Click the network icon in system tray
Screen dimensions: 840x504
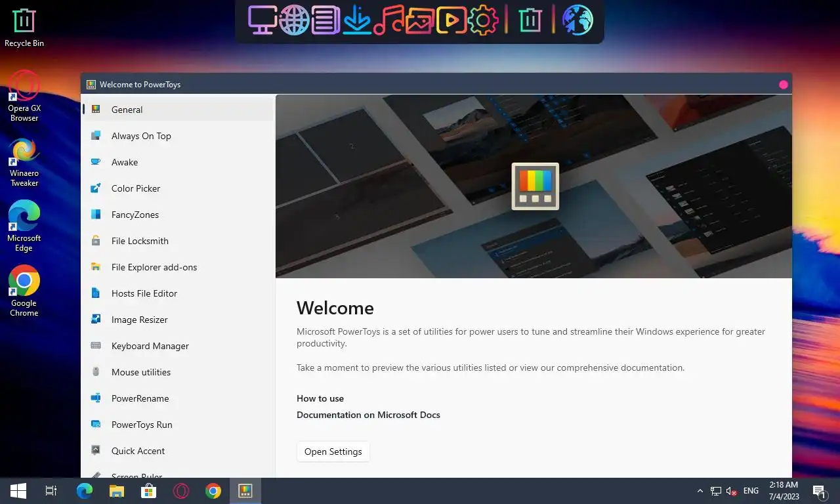coord(716,491)
